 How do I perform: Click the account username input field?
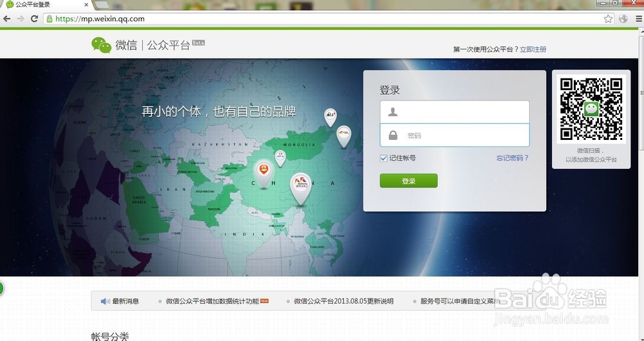455,112
